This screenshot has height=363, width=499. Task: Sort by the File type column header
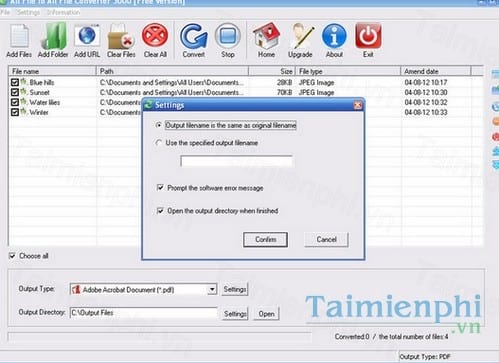pyautogui.click(x=348, y=71)
